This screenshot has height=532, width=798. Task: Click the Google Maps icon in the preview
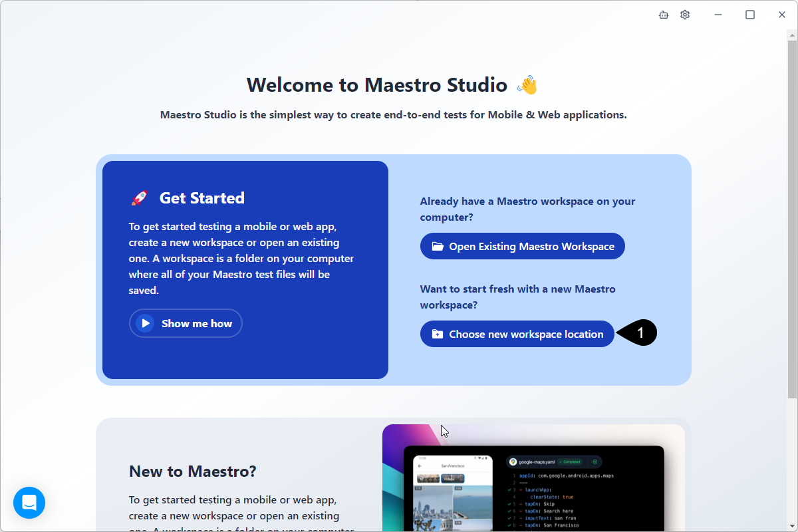[513, 462]
